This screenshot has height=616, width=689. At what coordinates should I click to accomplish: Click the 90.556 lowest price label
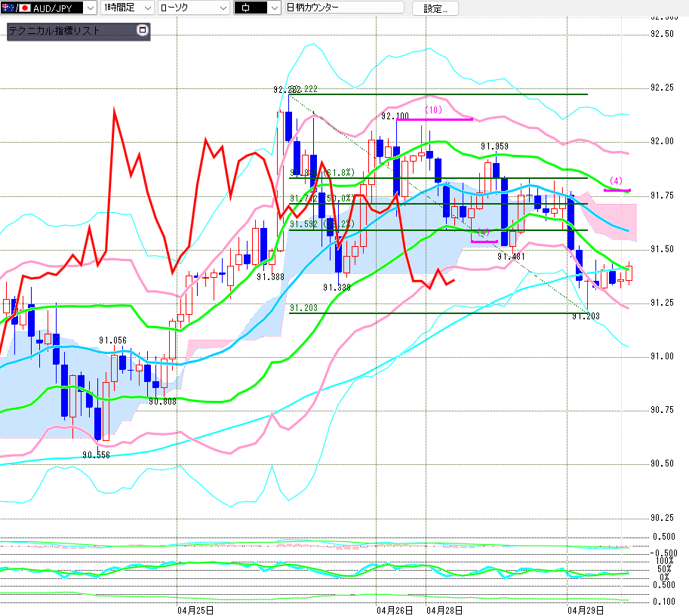pyautogui.click(x=96, y=455)
